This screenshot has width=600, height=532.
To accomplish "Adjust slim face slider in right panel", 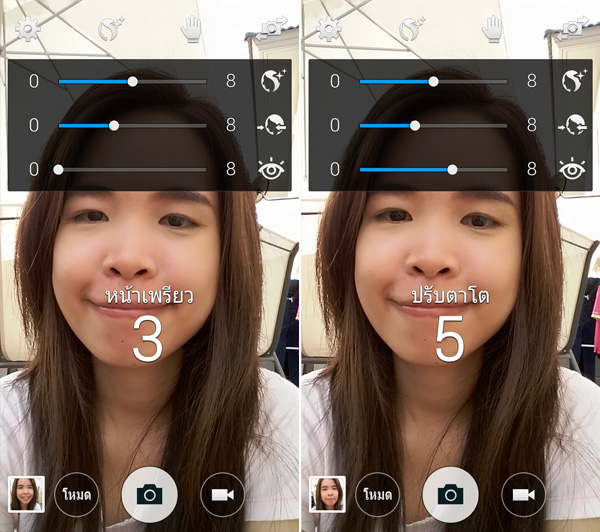I will click(434, 126).
